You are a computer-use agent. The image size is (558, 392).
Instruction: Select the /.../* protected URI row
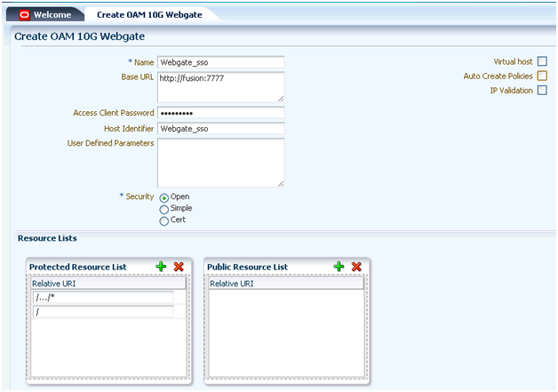point(103,297)
